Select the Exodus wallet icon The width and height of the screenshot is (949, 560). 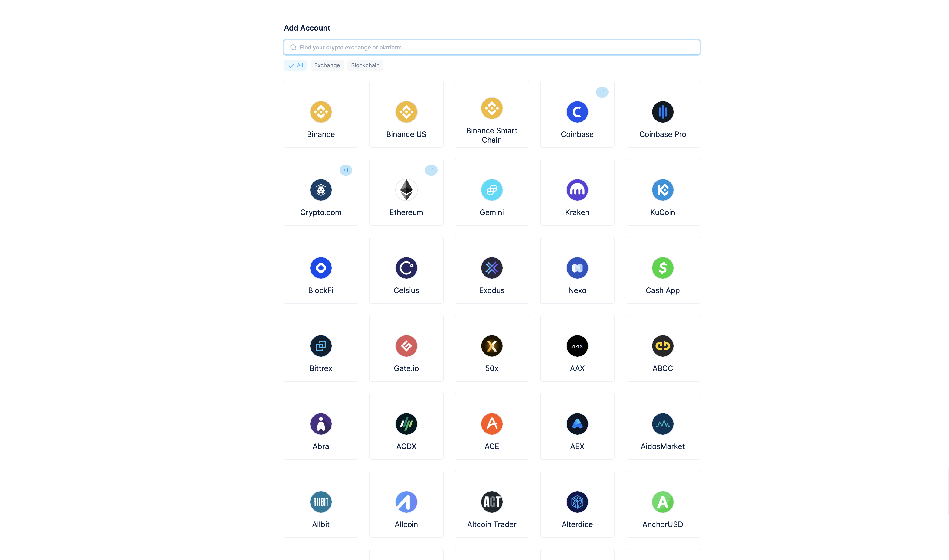(491, 267)
